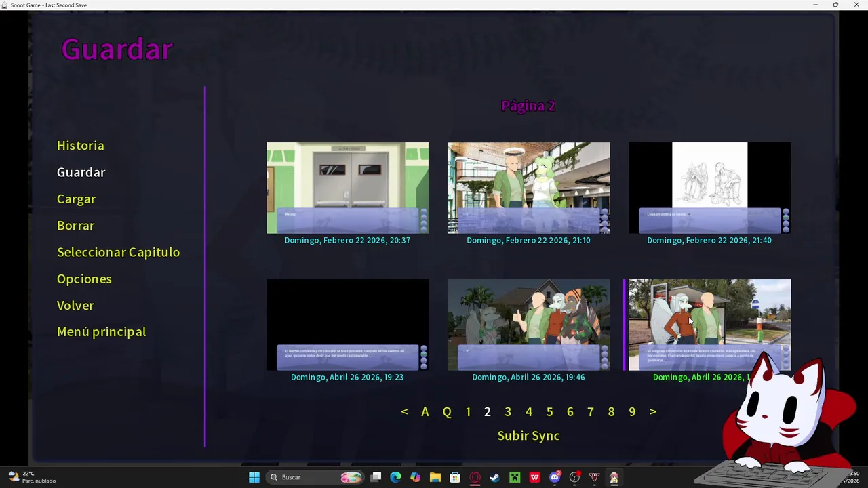Viewport: 868px width, 488px height.
Task: Switch to save page 1
Action: coord(468,412)
